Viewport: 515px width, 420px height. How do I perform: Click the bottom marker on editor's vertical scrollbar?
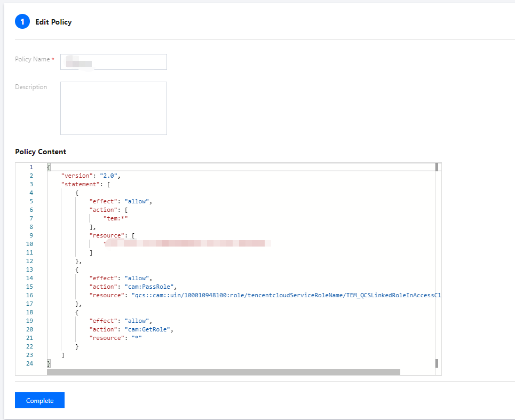[437, 363]
